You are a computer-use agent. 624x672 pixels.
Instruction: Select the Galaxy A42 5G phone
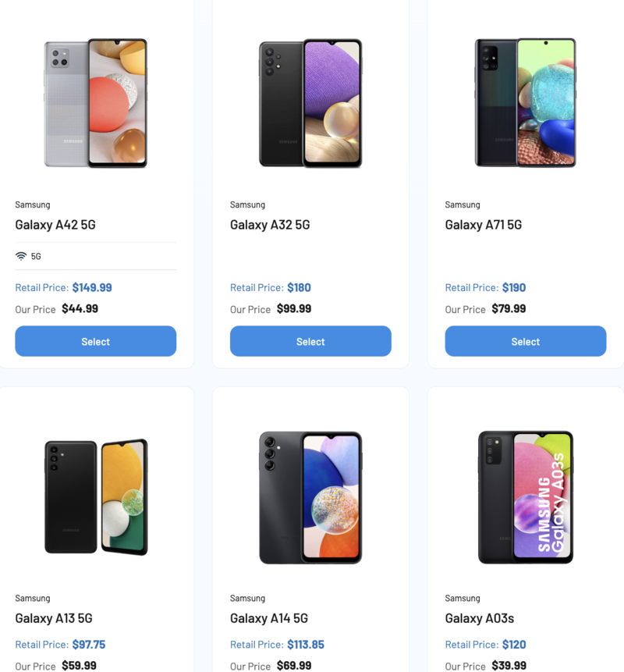(95, 341)
